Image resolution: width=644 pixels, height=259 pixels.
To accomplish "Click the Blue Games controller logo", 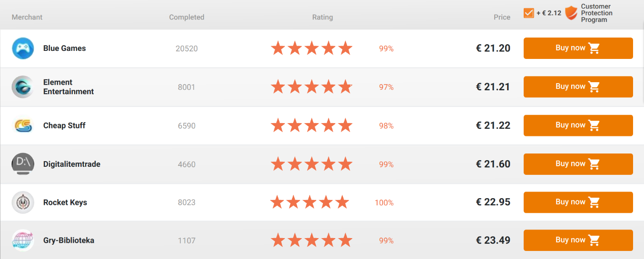I will coord(23,48).
